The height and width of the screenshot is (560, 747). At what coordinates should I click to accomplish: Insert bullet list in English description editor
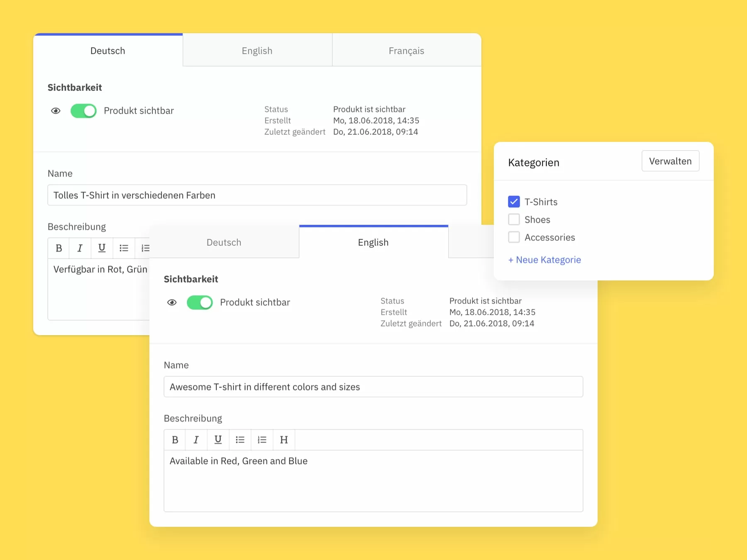tap(240, 440)
